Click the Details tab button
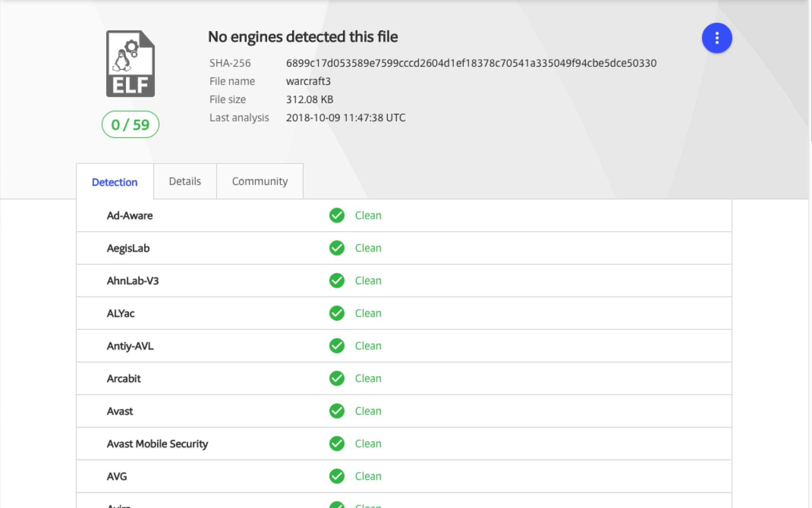 tap(184, 180)
